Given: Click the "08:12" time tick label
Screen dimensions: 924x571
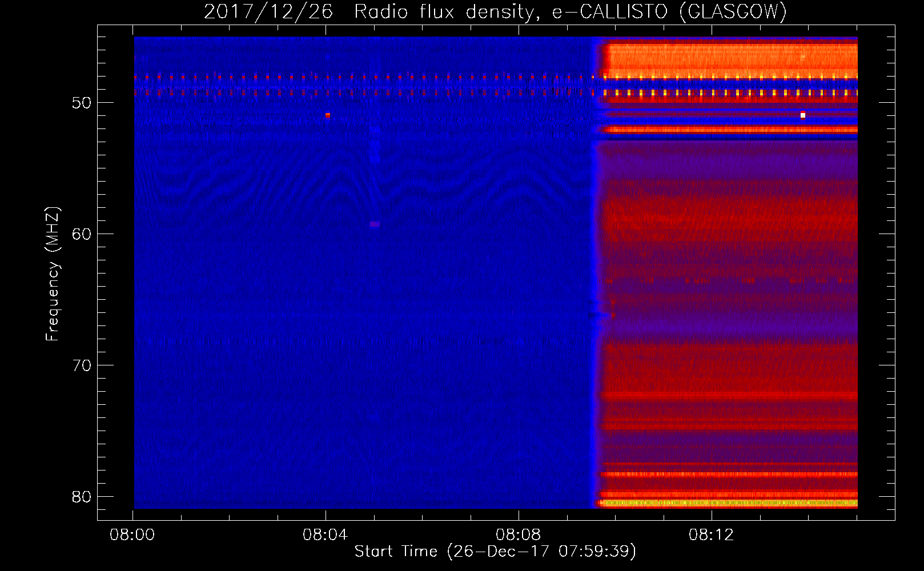Looking at the screenshot, I should click(711, 535).
